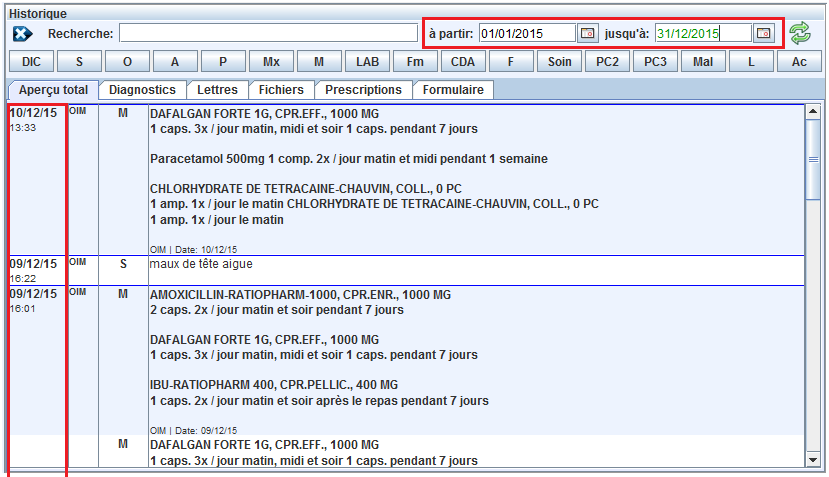Click the scrollbar down arrow

coord(813,459)
